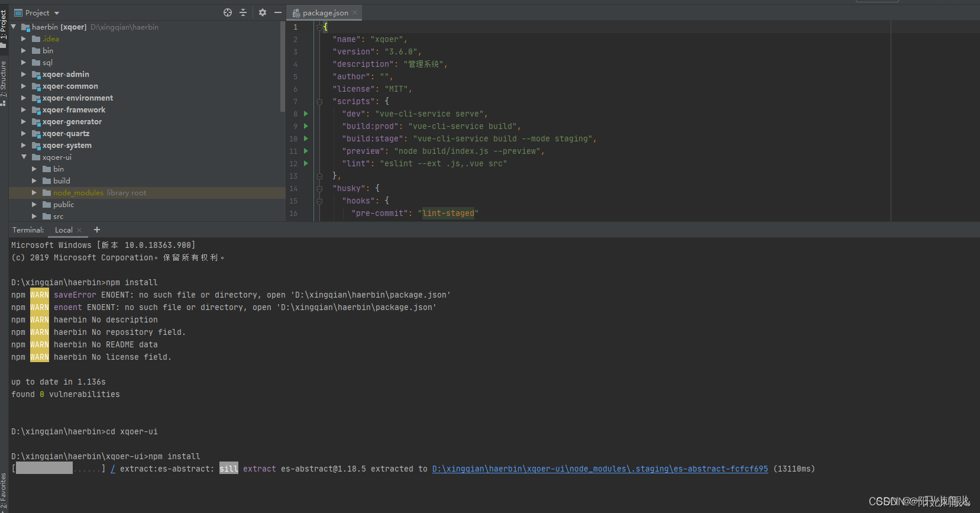980x513 pixels.
Task: Expand the xqoer-admin module
Action: (24, 74)
